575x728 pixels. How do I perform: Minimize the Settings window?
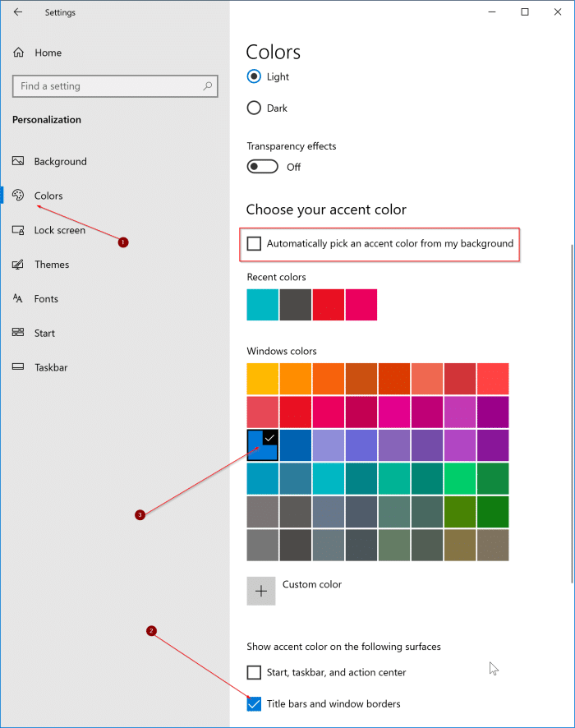pyautogui.click(x=492, y=12)
